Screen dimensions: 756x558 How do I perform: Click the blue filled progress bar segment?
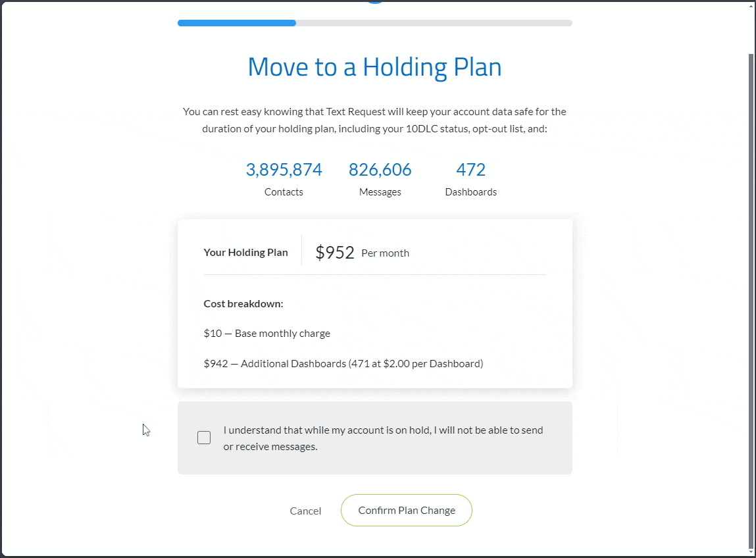[x=237, y=23]
